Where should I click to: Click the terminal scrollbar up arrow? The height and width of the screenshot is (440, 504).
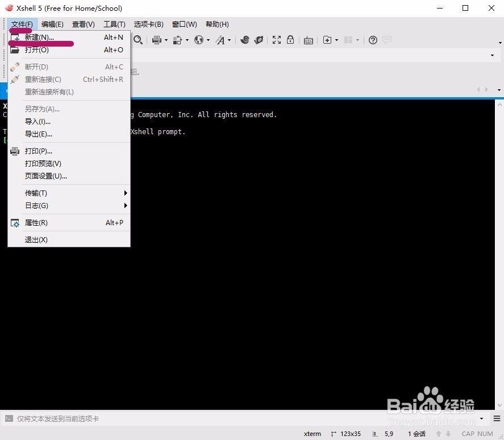tap(499, 105)
